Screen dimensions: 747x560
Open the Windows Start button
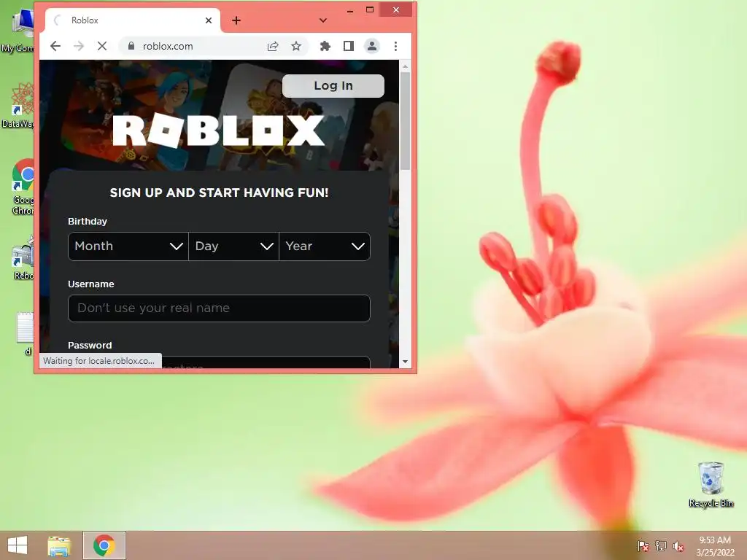[18, 545]
